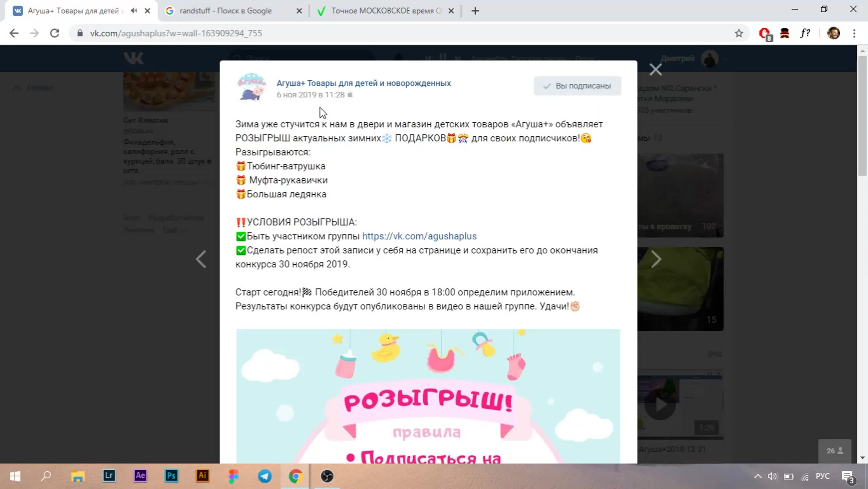The image size is (868, 489).
Task: Check battery status in tray
Action: coord(789,476)
